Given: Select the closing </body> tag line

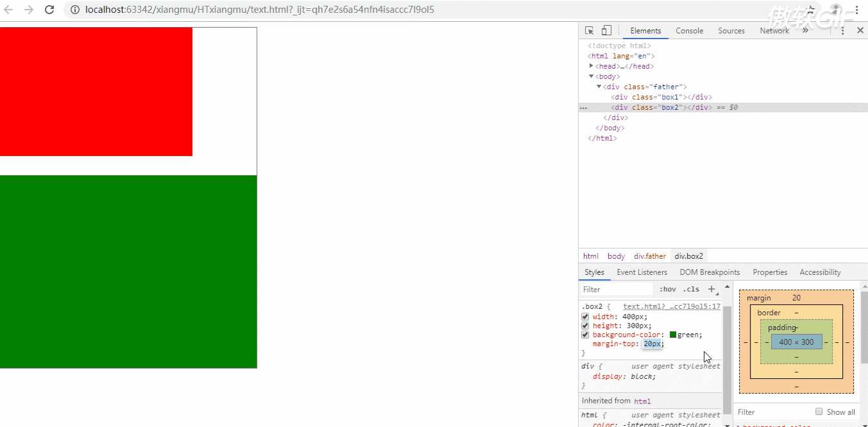Looking at the screenshot, I should pyautogui.click(x=609, y=128).
